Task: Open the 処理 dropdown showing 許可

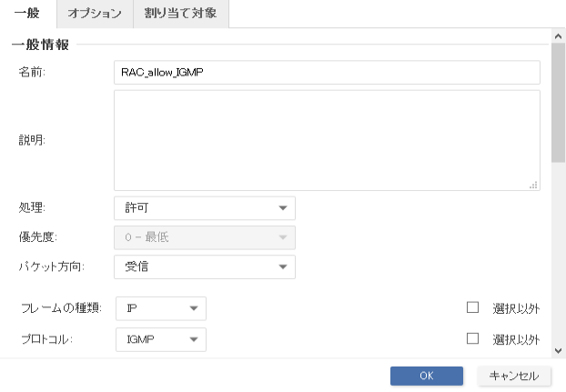Action: pos(205,208)
